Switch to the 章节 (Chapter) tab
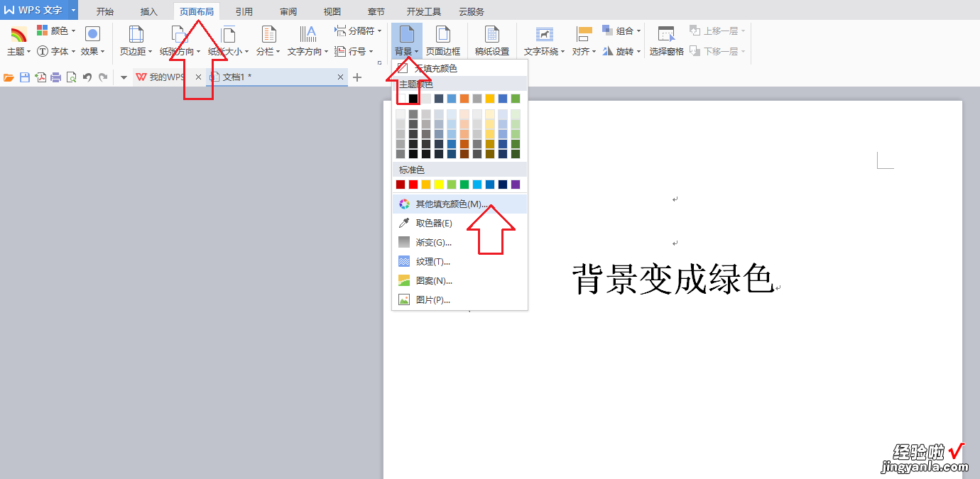Screen dimensions: 980x479 pos(376,11)
